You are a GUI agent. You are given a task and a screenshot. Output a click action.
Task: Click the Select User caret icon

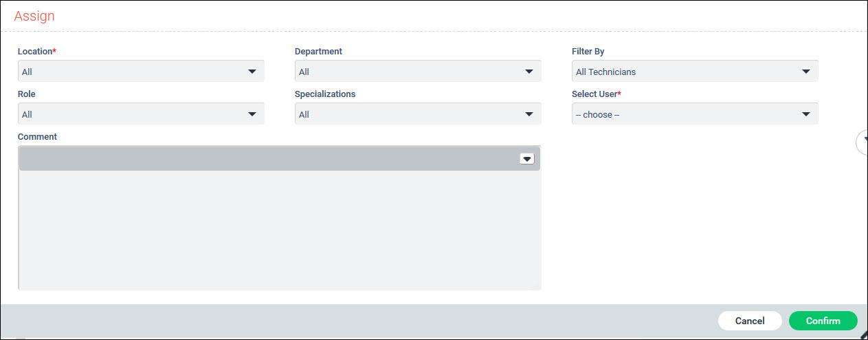click(806, 114)
